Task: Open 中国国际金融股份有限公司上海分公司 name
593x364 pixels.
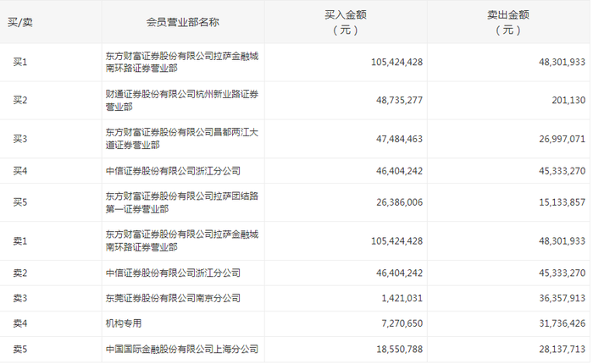Action: coord(182,350)
